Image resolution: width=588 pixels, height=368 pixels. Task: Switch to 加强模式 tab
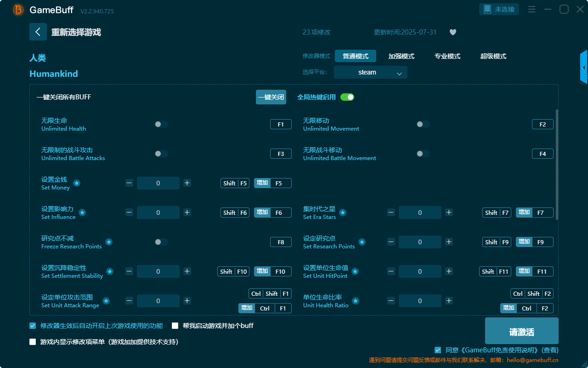(x=401, y=56)
